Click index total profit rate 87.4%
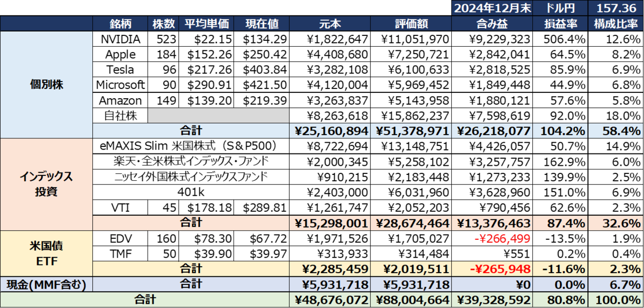644x308 pixels. point(560,222)
